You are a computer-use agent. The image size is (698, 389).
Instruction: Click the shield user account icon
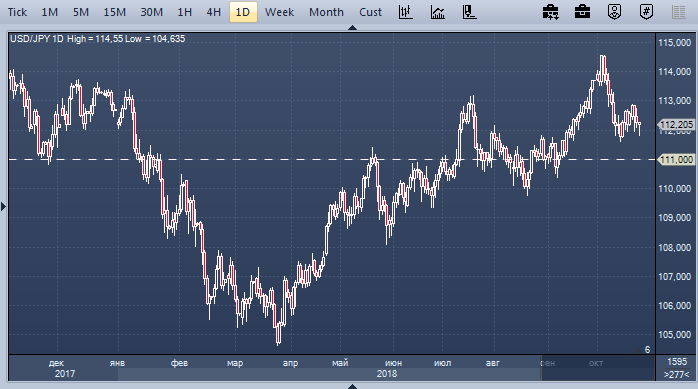click(614, 12)
